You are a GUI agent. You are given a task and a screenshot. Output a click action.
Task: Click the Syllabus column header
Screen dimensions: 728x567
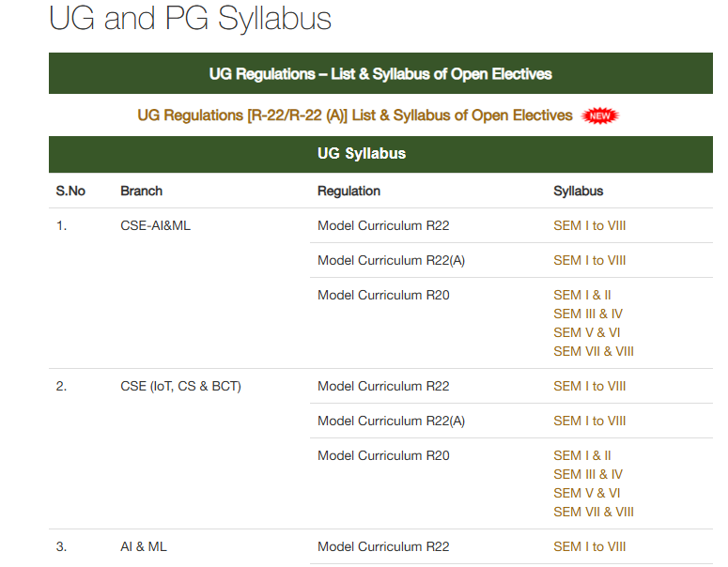pyautogui.click(x=578, y=192)
